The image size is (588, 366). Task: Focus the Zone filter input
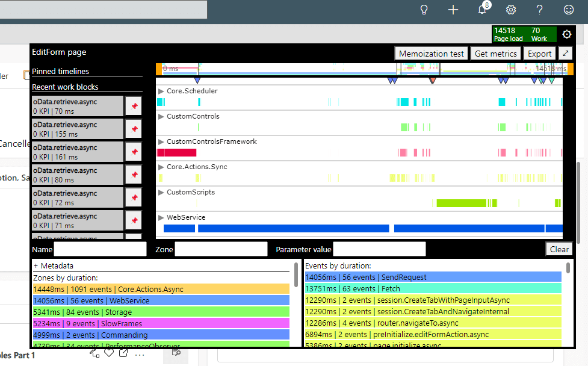221,249
